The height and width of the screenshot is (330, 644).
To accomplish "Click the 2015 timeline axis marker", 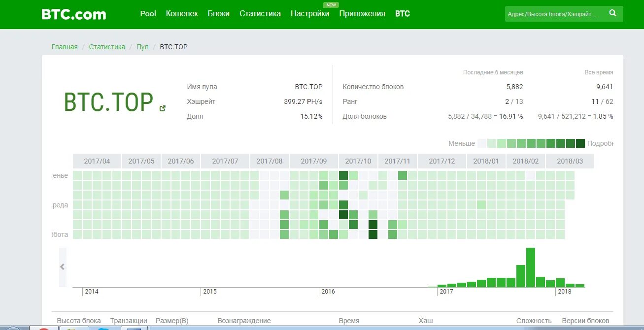I will click(x=210, y=292).
